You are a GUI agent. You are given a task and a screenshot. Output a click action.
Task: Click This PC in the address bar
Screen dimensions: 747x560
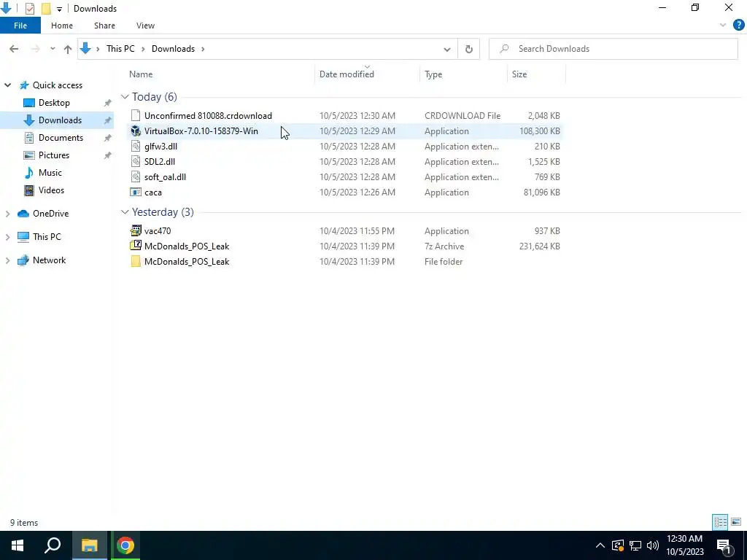coord(120,49)
